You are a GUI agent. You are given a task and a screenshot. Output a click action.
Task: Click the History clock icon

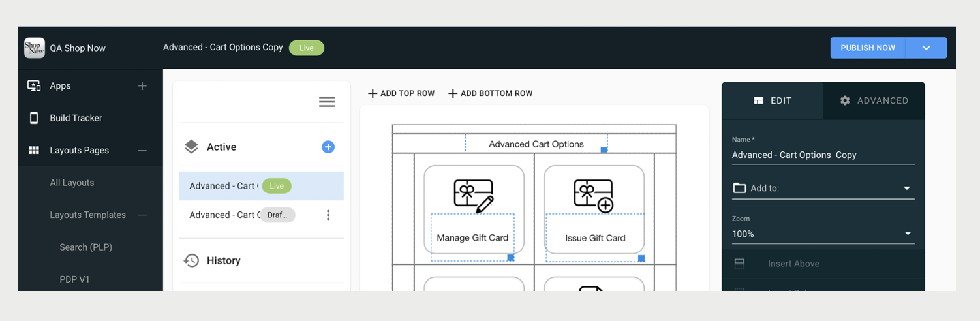click(191, 260)
